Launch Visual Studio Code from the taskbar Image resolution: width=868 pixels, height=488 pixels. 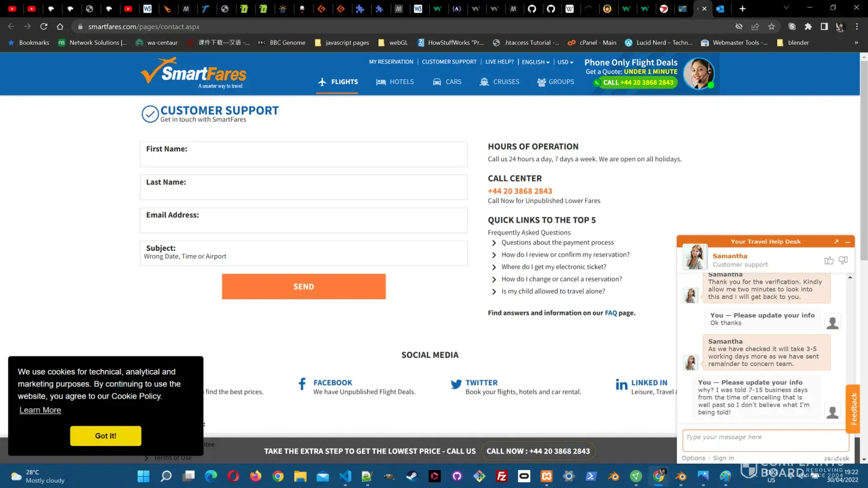click(345, 476)
